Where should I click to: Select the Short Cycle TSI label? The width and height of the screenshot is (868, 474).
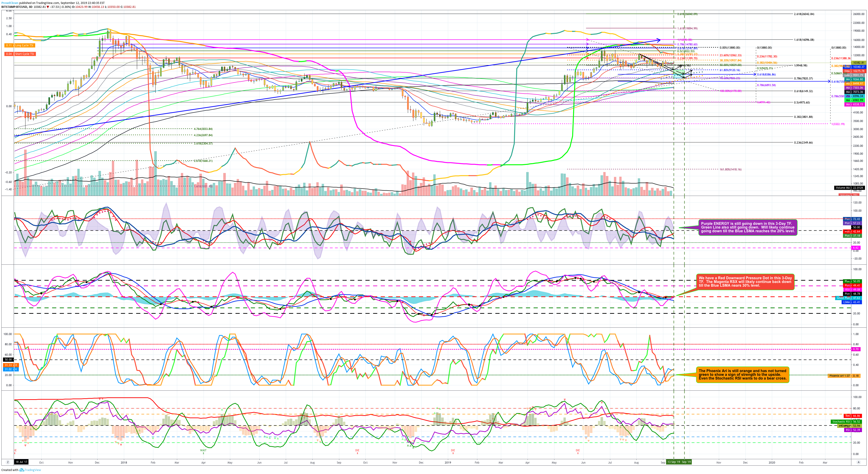25,54
